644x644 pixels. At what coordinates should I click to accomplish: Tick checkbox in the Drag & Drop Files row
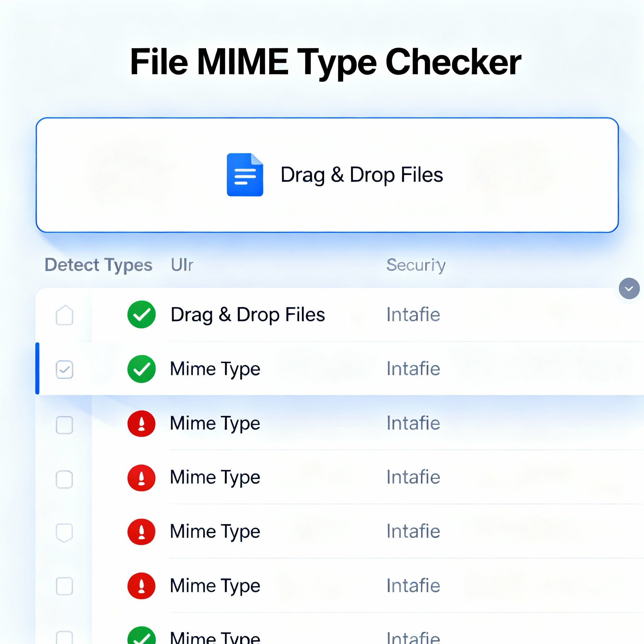[x=64, y=315]
